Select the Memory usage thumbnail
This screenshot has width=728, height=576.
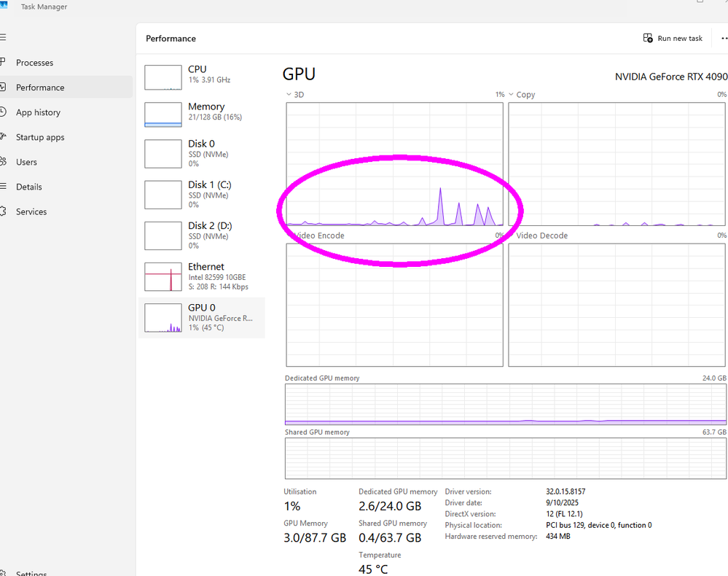pos(163,114)
